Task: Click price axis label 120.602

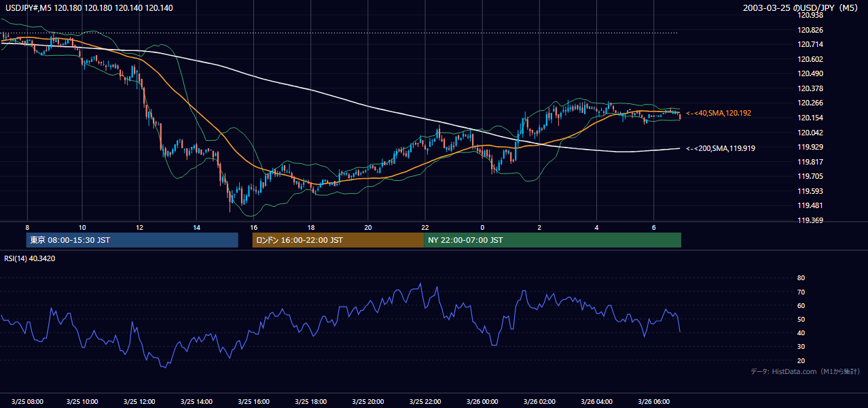Action: [810, 59]
